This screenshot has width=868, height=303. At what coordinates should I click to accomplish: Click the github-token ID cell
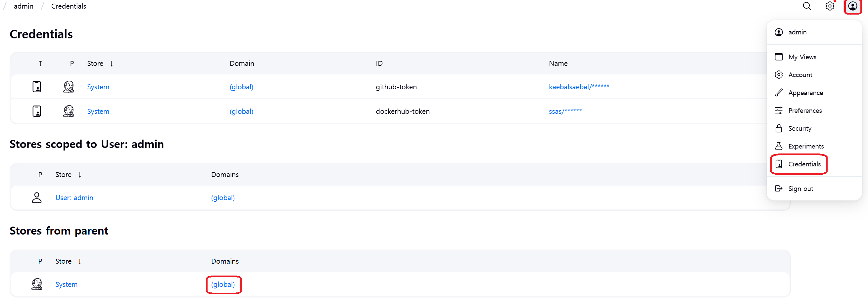tap(396, 87)
